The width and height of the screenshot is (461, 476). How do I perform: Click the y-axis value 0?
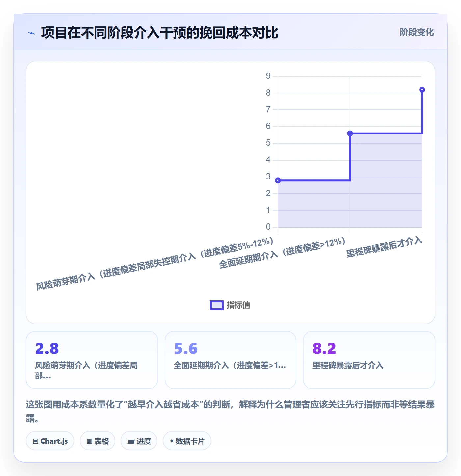click(x=268, y=227)
